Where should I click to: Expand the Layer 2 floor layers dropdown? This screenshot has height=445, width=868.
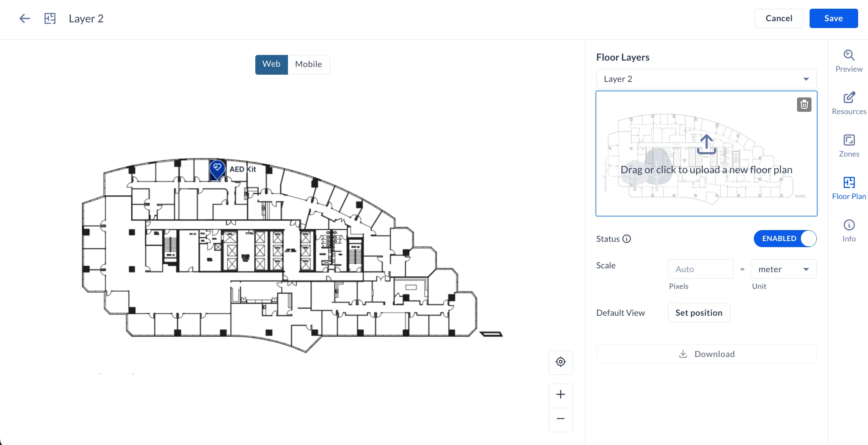coord(706,79)
